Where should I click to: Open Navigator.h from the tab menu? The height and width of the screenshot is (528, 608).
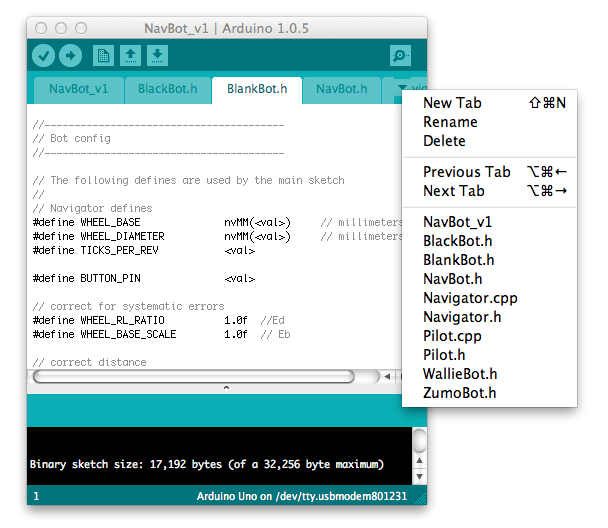[x=489, y=317]
